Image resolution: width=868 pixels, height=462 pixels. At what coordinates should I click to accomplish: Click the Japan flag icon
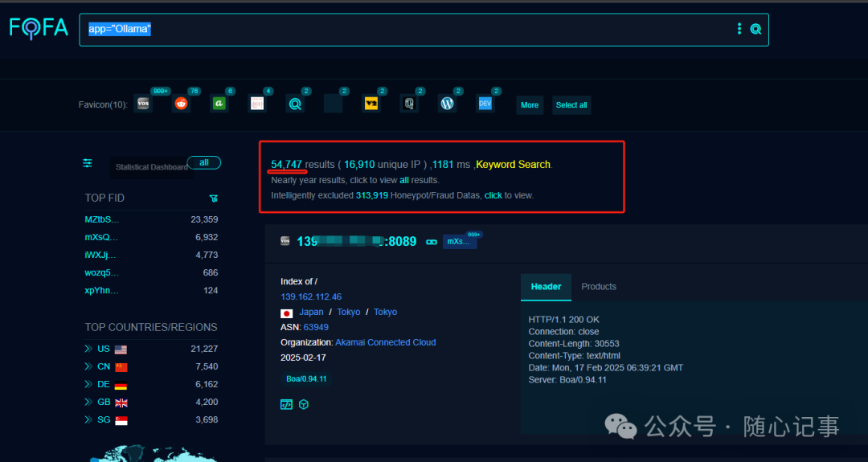point(287,313)
